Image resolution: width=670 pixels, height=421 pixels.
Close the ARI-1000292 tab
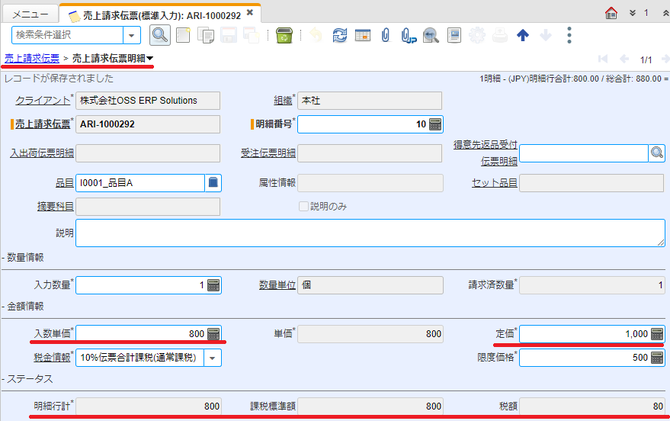250,13
